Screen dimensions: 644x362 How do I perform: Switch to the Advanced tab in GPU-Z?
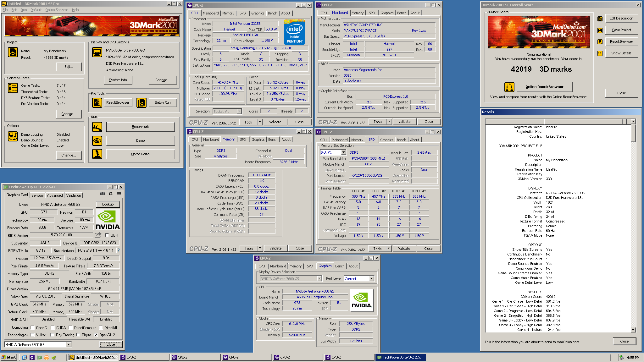55,195
